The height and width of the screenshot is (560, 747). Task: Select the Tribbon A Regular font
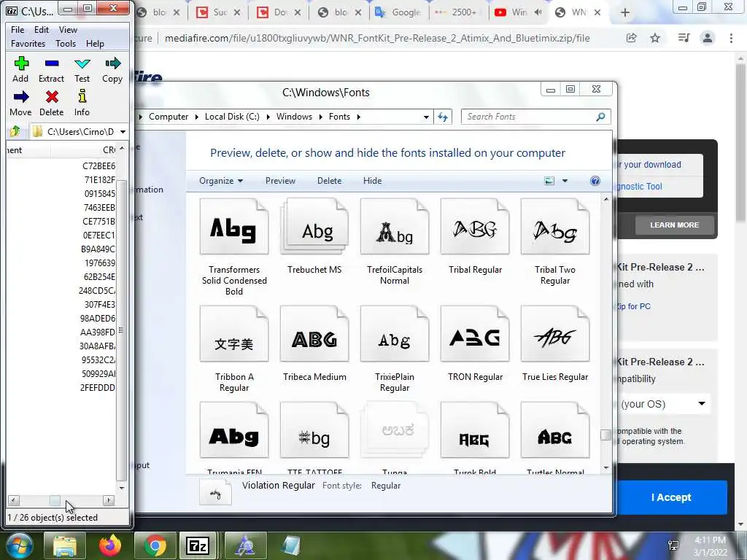[x=234, y=349]
